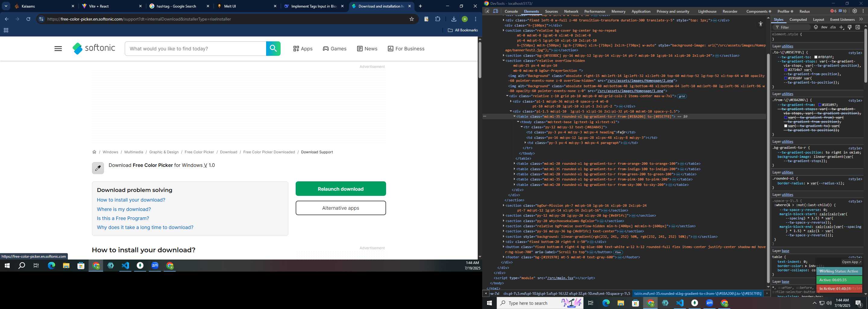Click the Softonic logo
The height and width of the screenshot is (309, 868).
tap(94, 49)
